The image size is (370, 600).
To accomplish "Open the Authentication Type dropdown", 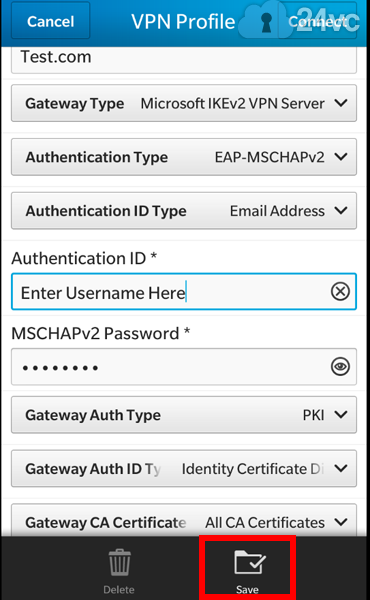I will coord(184,157).
